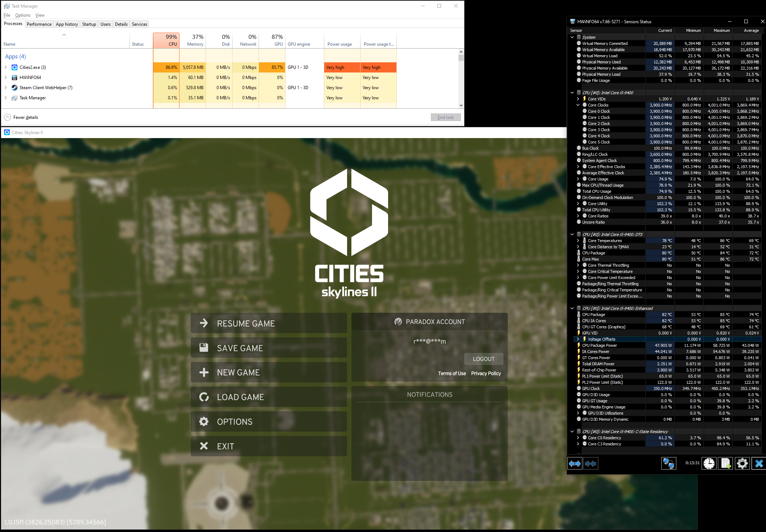Open the Privacy Policy link
The image size is (766, 532).
[486, 373]
